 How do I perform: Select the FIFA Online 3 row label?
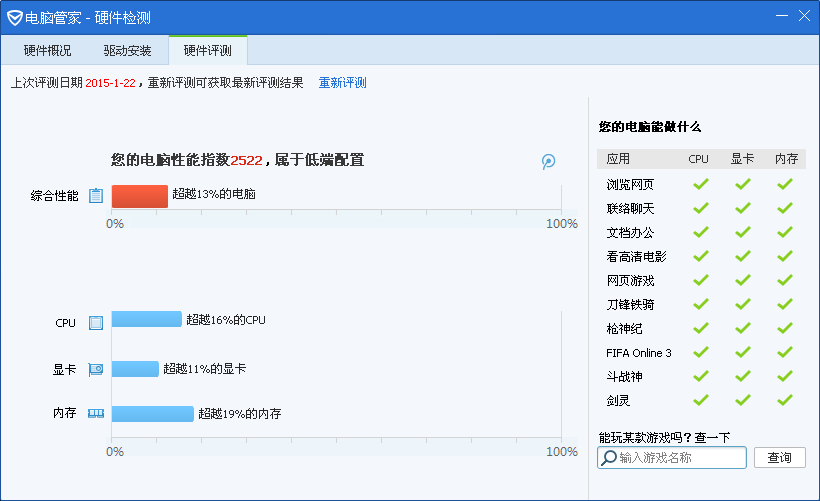[x=639, y=353]
